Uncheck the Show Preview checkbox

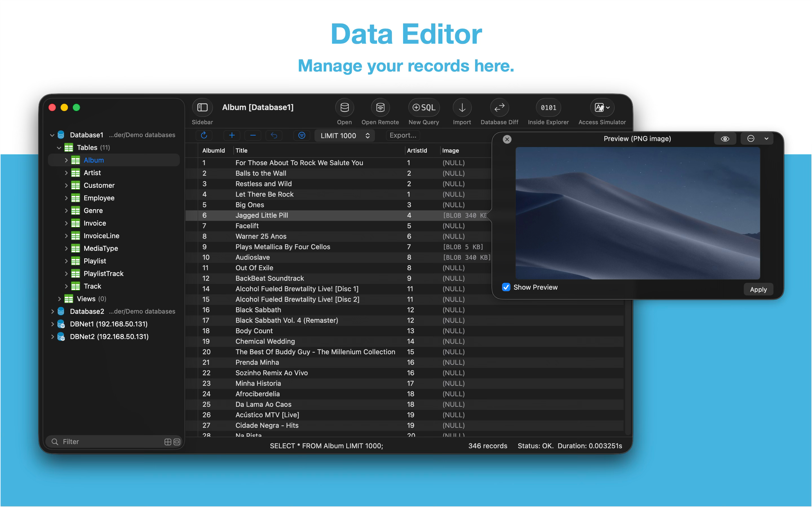click(x=506, y=287)
